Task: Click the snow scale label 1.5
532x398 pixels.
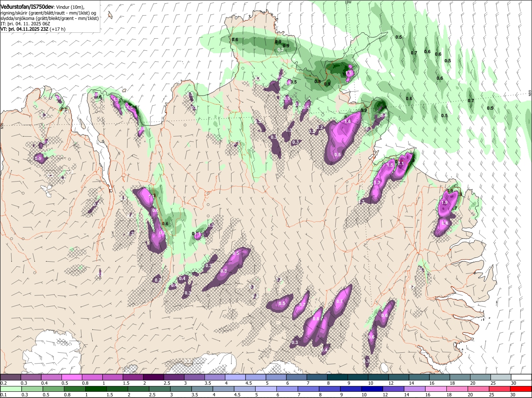Action: 126,383
